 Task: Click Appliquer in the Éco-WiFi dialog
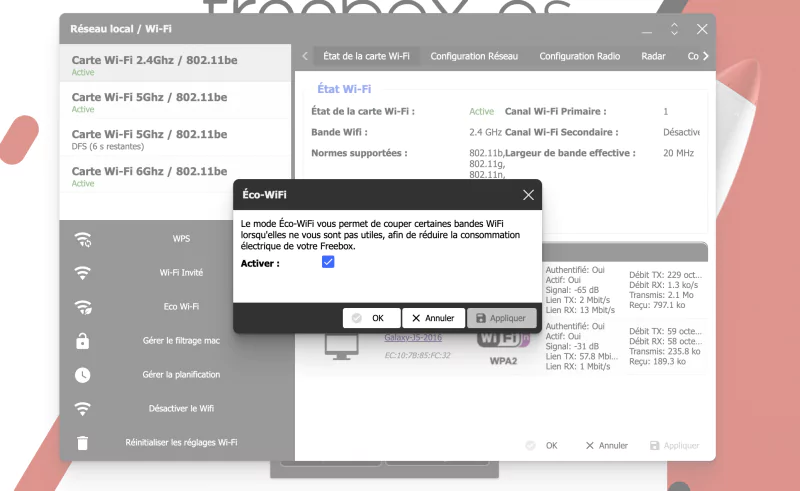coord(501,318)
